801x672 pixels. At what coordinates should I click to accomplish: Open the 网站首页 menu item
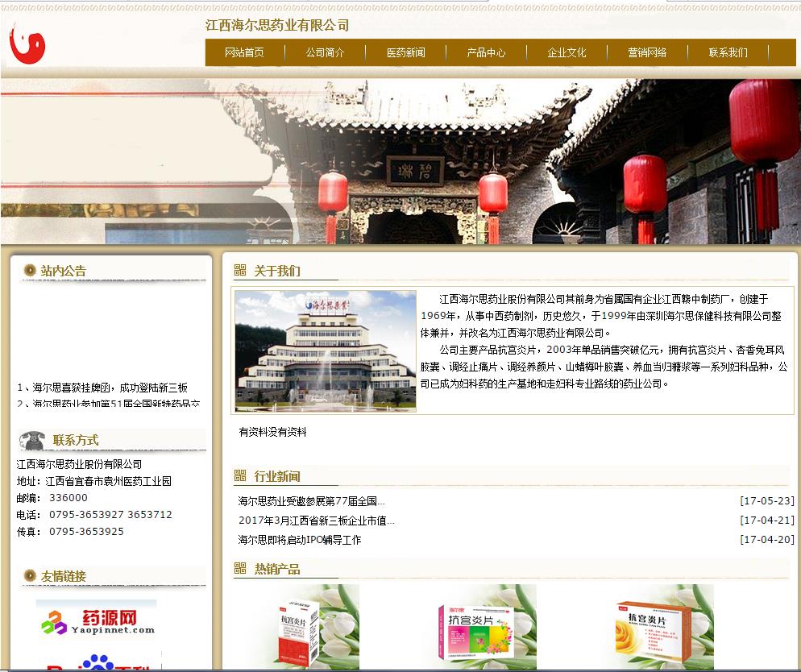pos(244,52)
